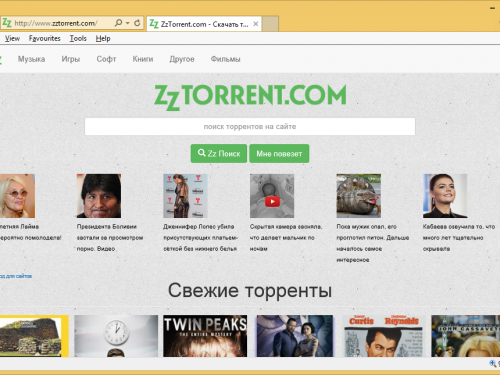
Task: Open a new blank tab
Action: coord(270,24)
